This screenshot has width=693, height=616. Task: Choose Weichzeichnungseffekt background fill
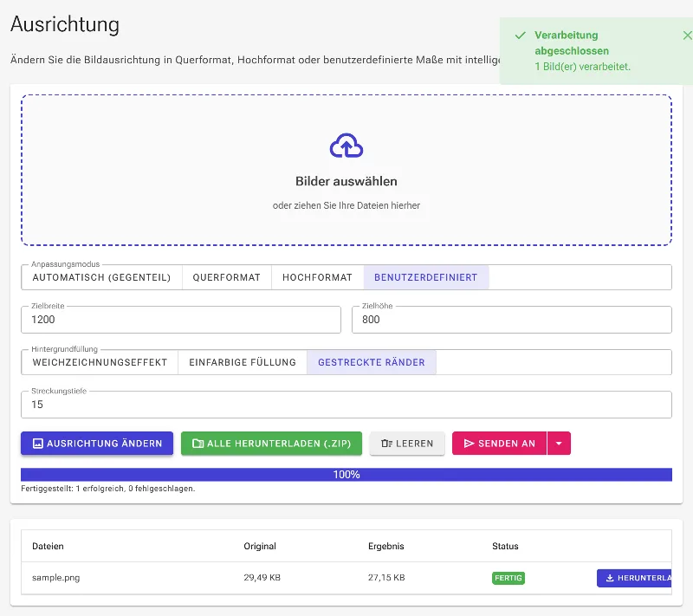tap(100, 362)
